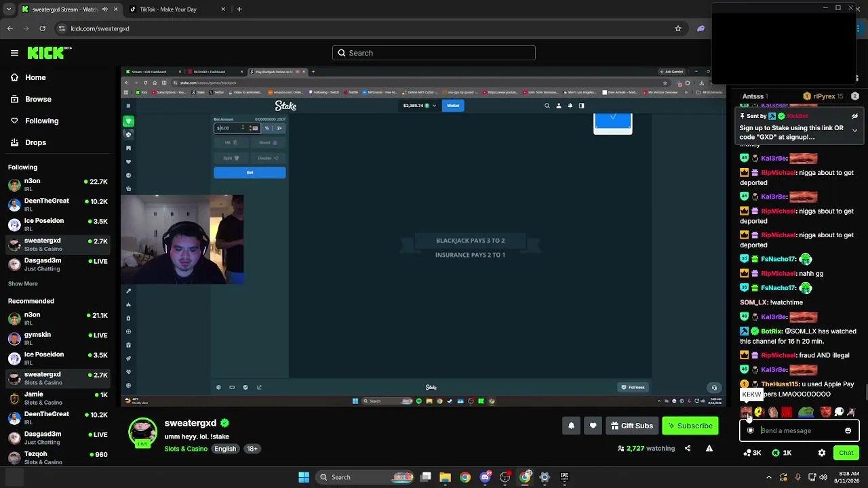Open Jamie channel in Recommended
The image size is (868, 488).
pyautogui.click(x=58, y=398)
